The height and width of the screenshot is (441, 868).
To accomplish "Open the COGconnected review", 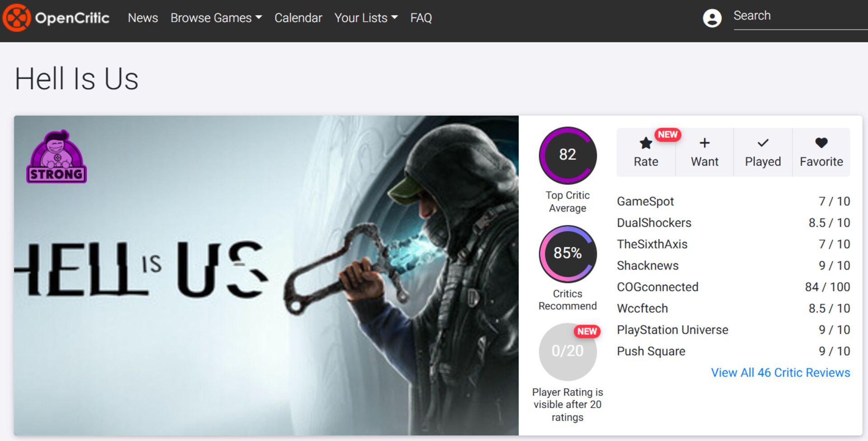I will 657,287.
